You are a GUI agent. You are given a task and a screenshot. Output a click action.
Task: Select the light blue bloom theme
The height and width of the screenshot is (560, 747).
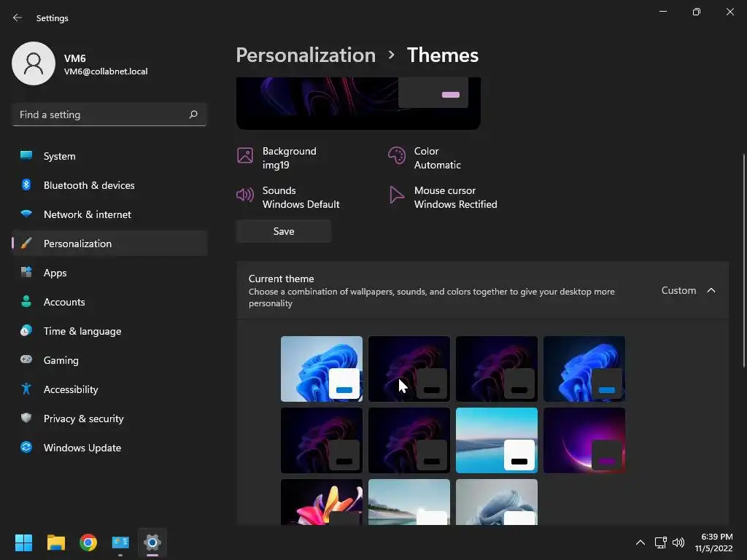322,368
